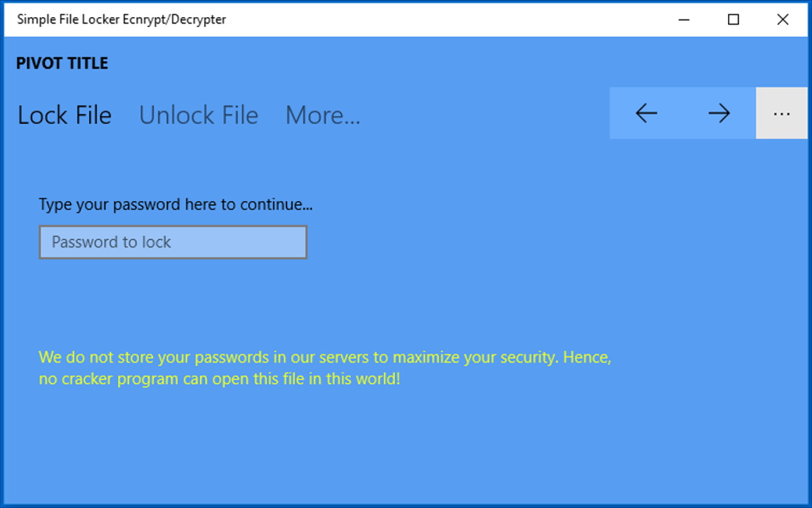
Task: Click the 'no cracker program can open' text line
Action: click(219, 379)
